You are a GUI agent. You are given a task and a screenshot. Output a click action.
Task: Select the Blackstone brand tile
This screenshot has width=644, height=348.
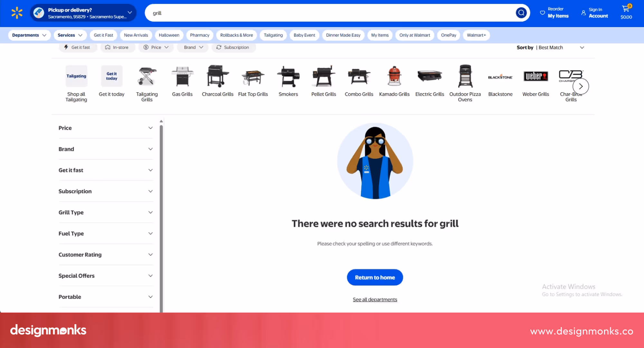pos(500,81)
